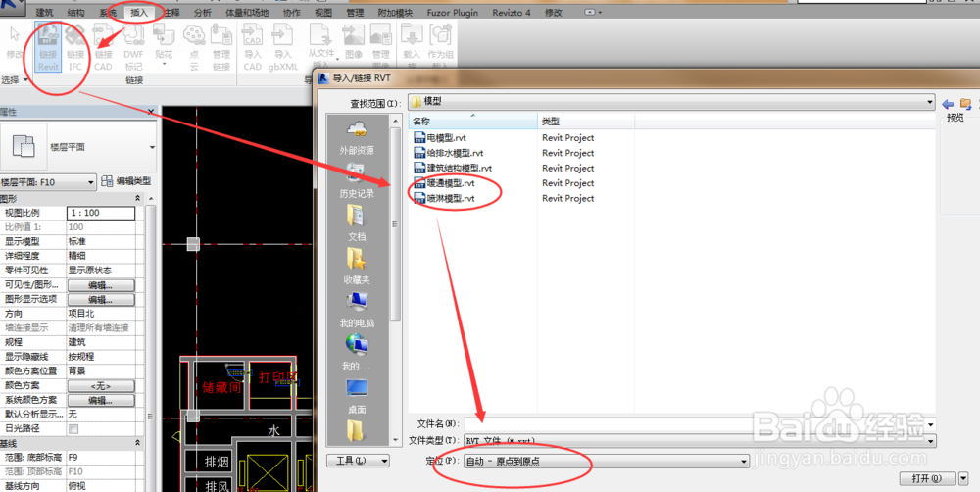Select file 建筑结构模型.rvt
980x492 pixels.
(x=453, y=168)
